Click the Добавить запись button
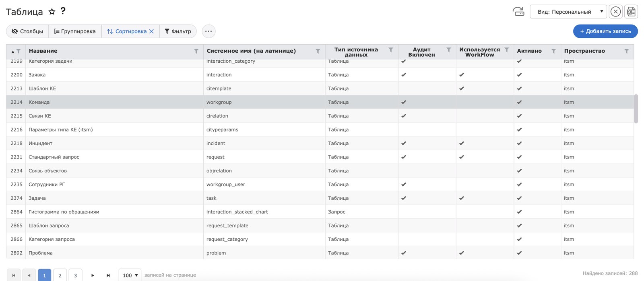This screenshot has height=281, width=644. tap(605, 31)
